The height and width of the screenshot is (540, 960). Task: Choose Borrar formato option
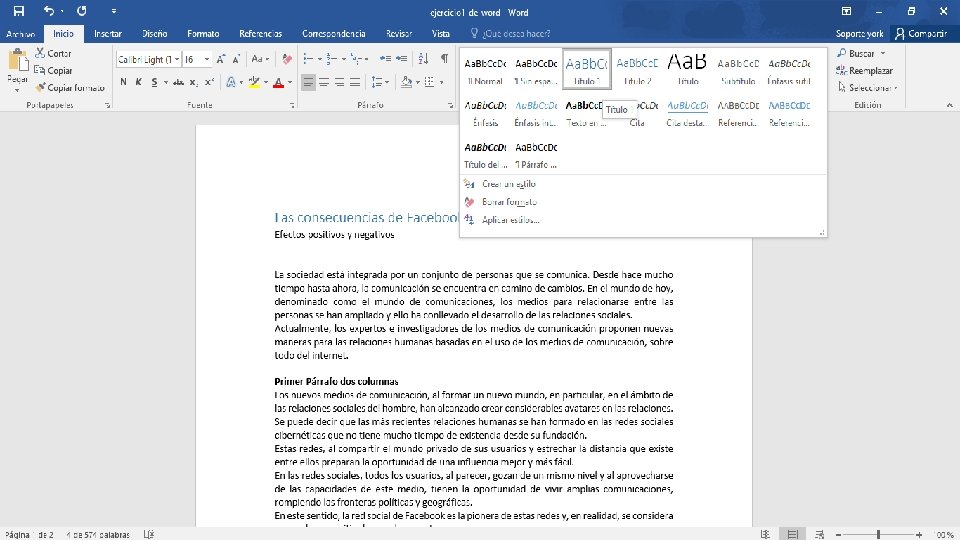click(x=509, y=201)
